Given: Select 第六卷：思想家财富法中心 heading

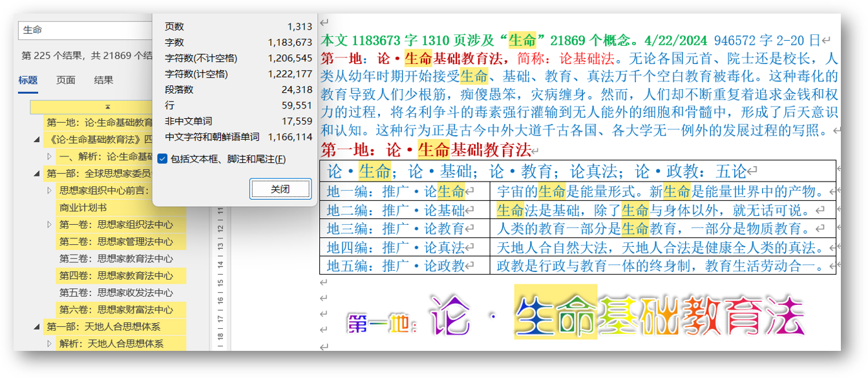Looking at the screenshot, I should 116,310.
